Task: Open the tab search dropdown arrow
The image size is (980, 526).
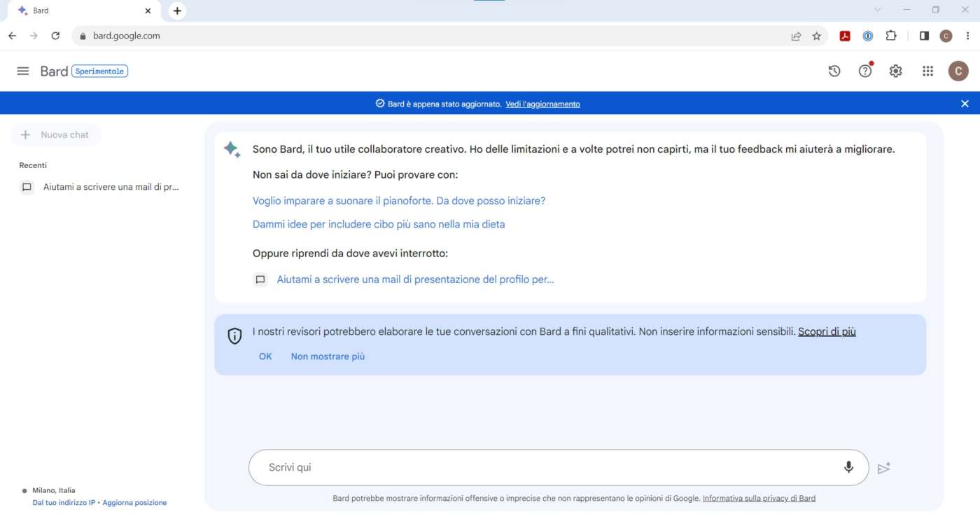Action: point(878,10)
